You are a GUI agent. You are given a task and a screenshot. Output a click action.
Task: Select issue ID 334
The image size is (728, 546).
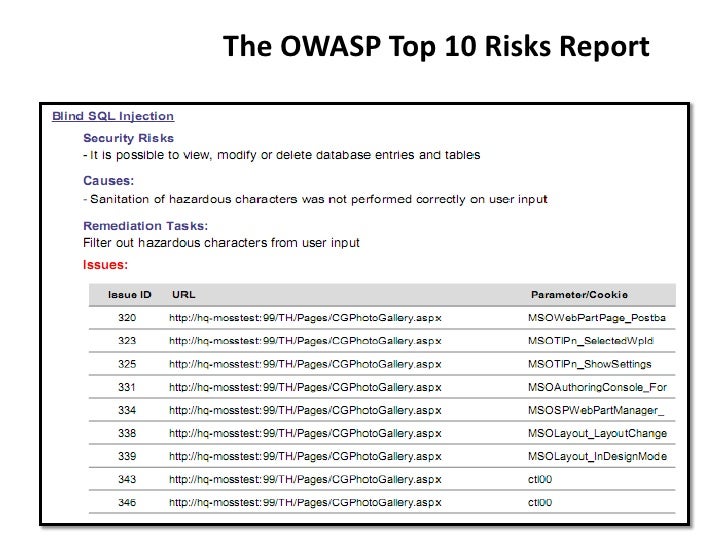127,410
